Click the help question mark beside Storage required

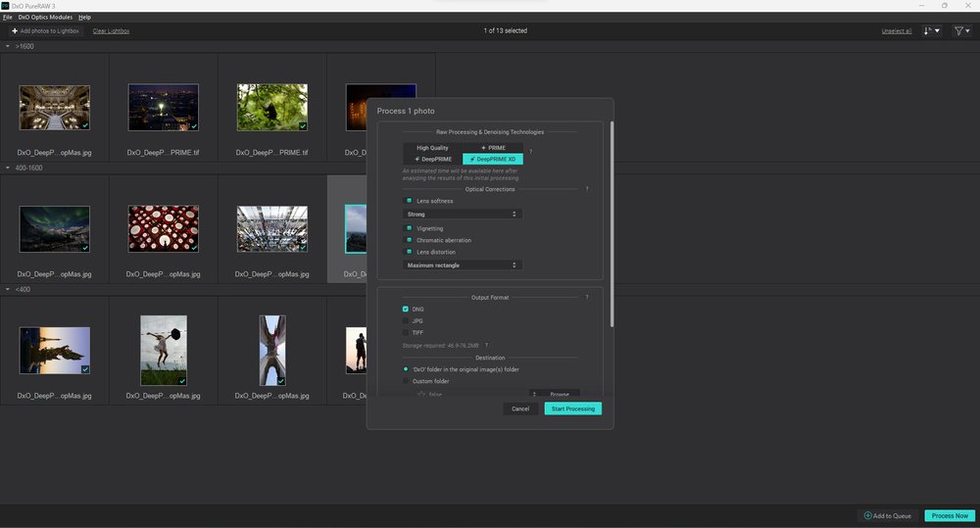(486, 345)
